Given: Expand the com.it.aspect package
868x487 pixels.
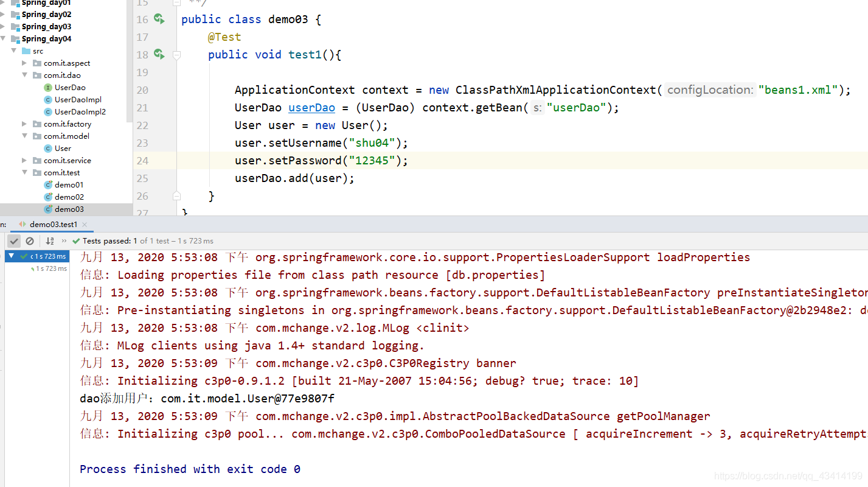Looking at the screenshot, I should click(24, 63).
